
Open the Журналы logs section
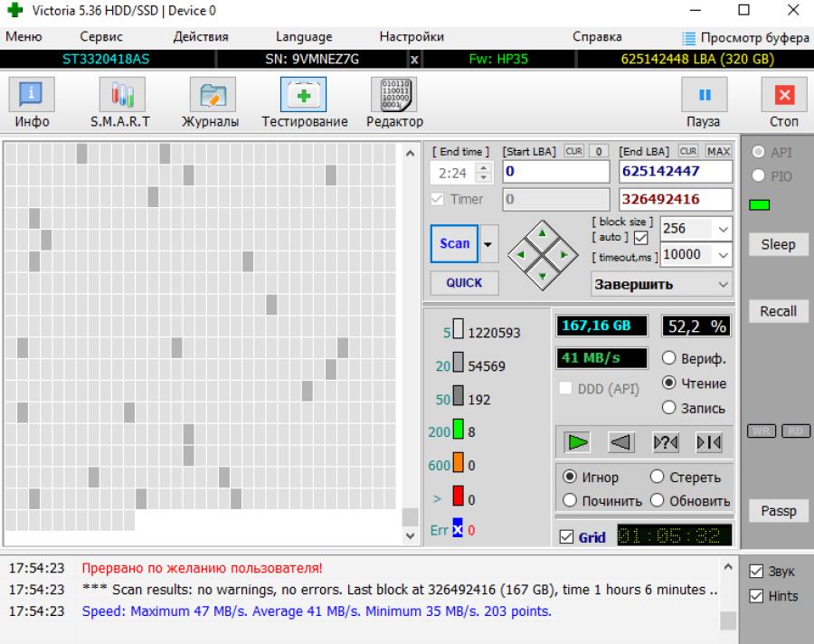pyautogui.click(x=211, y=102)
